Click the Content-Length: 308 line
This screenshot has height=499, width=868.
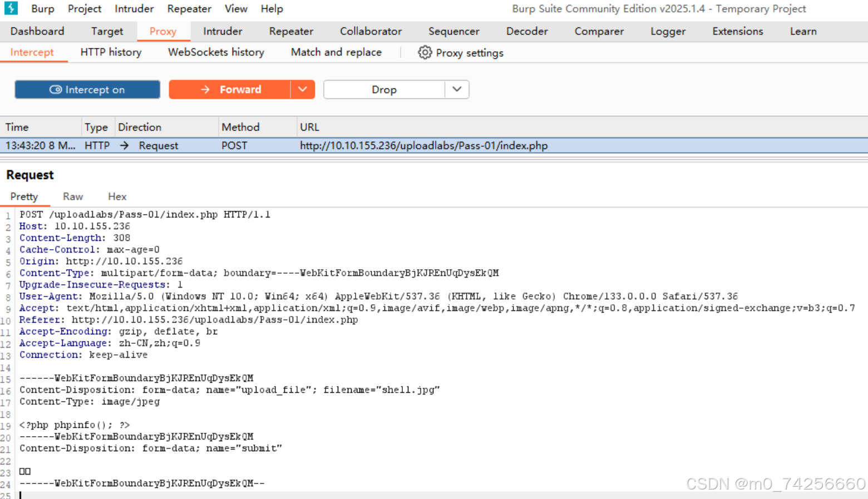pyautogui.click(x=75, y=238)
